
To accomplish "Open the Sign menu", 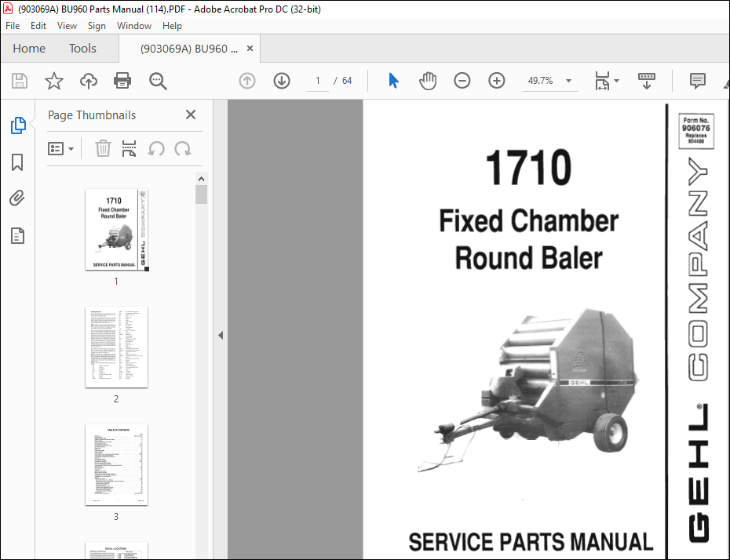I will tap(97, 26).
